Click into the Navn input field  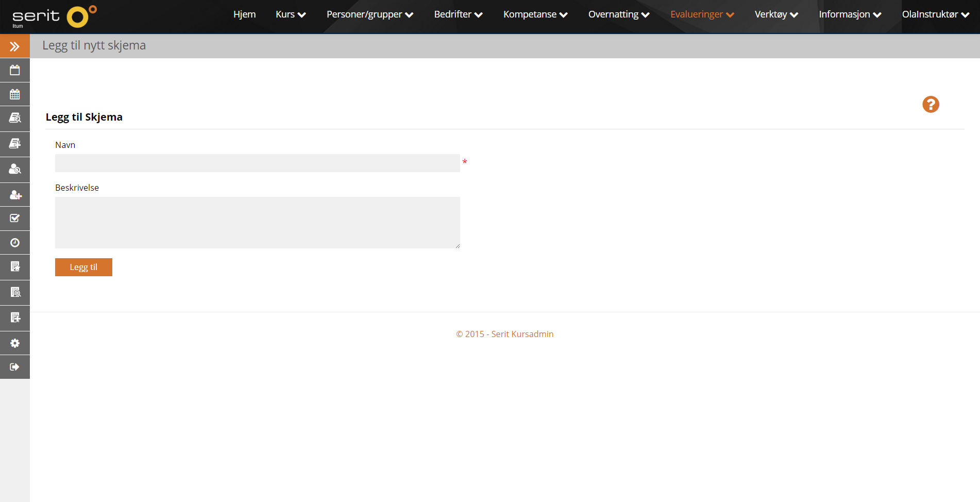(x=257, y=163)
